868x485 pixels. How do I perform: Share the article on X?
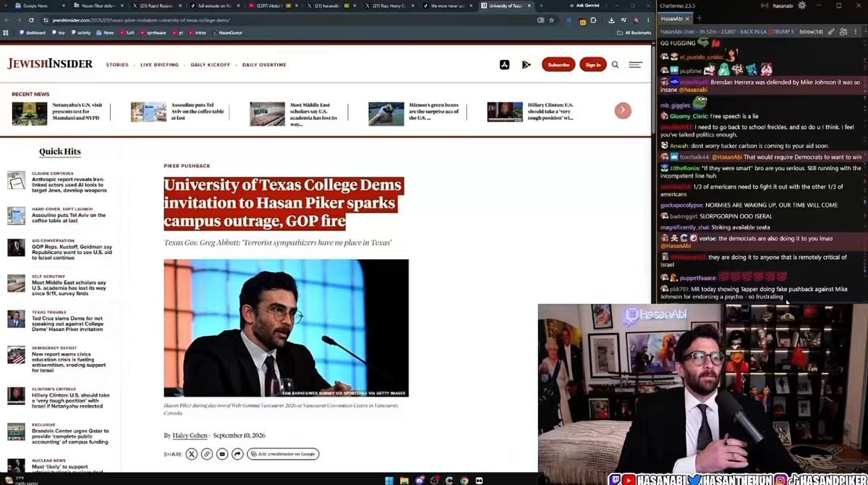point(191,454)
